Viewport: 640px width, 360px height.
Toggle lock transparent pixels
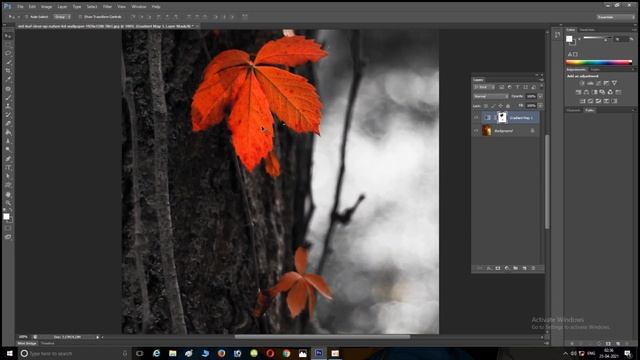pyautogui.click(x=486, y=106)
